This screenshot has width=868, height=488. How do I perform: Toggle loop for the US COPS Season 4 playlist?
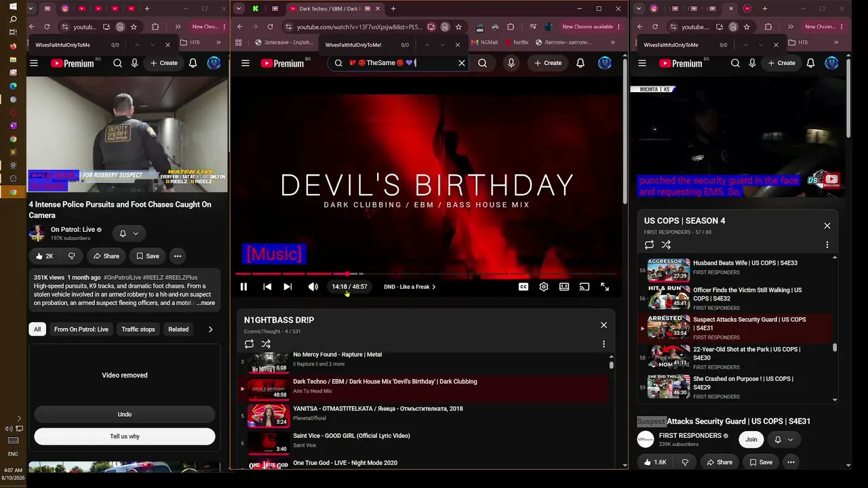tap(650, 245)
